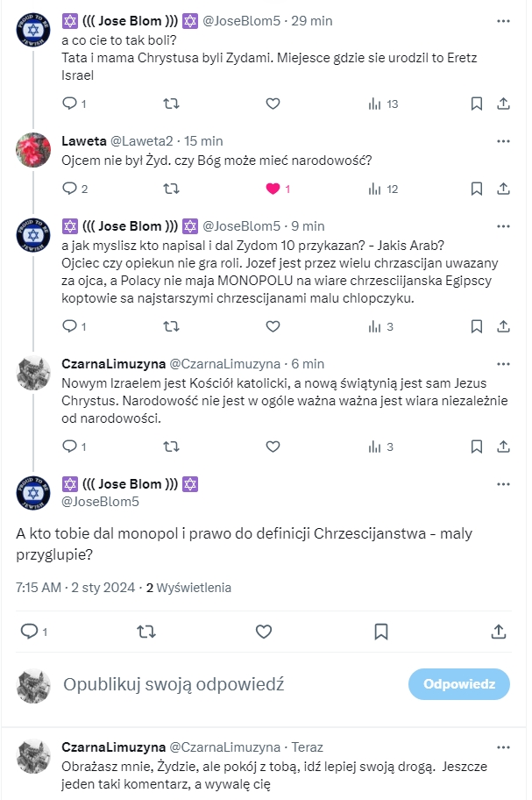Click the blue Odpowiedz button

pos(459,684)
